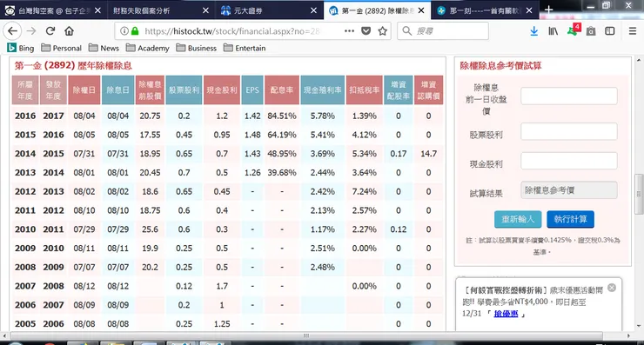This screenshot has height=345, width=644.
Task: Click the 試算結果 result field
Action: (x=569, y=190)
